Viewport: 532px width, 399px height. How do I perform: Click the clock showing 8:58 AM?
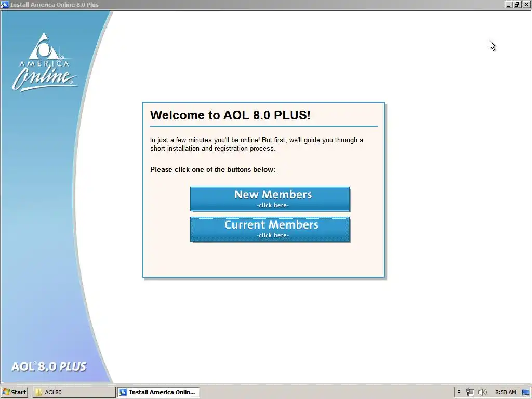pos(506,392)
